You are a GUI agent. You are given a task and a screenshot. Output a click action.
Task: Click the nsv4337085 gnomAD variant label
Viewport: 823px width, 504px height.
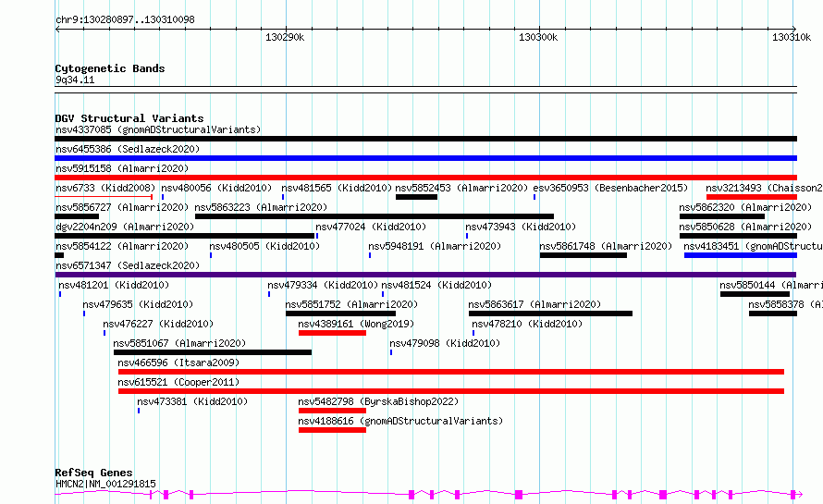(158, 129)
